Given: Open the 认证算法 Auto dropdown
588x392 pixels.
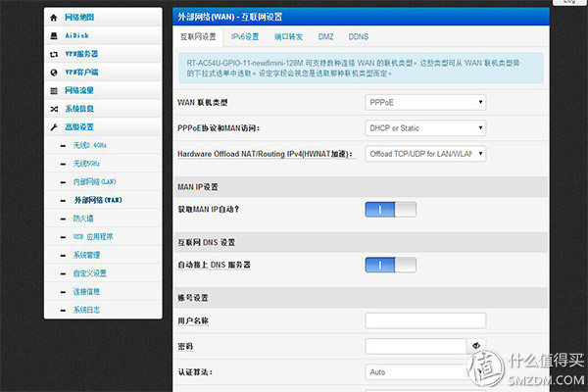Looking at the screenshot, I should pos(425,372).
